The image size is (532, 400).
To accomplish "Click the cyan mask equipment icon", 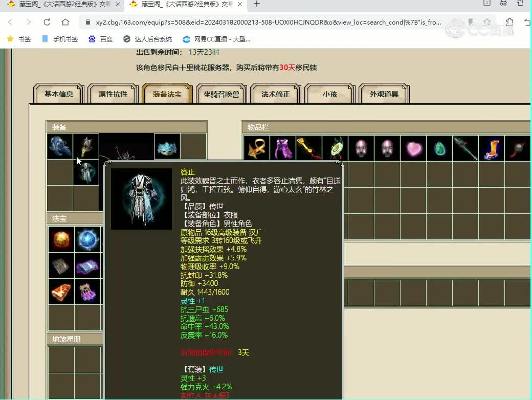I will coord(167,146).
